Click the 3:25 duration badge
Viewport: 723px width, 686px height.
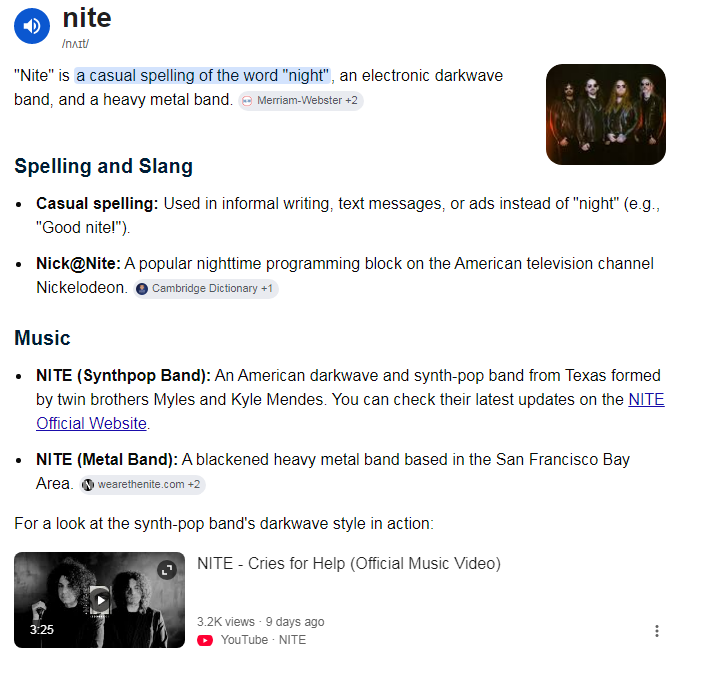pos(41,629)
